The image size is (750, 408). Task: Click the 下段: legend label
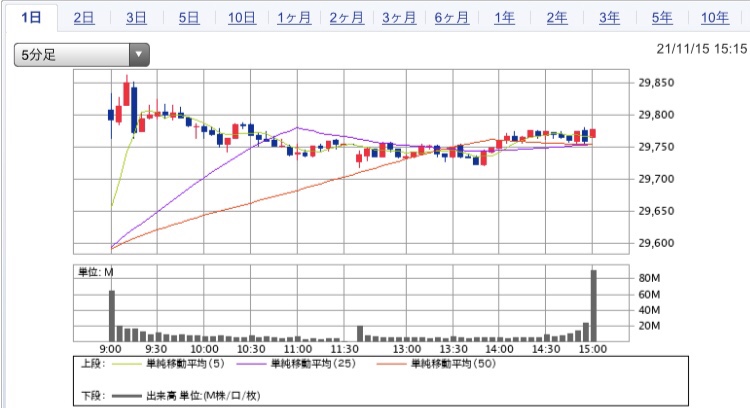(x=93, y=396)
